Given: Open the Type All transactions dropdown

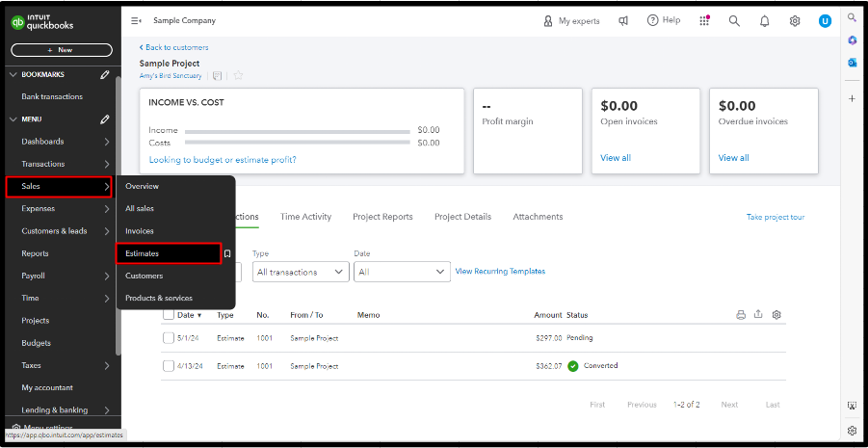Looking at the screenshot, I should tap(301, 272).
